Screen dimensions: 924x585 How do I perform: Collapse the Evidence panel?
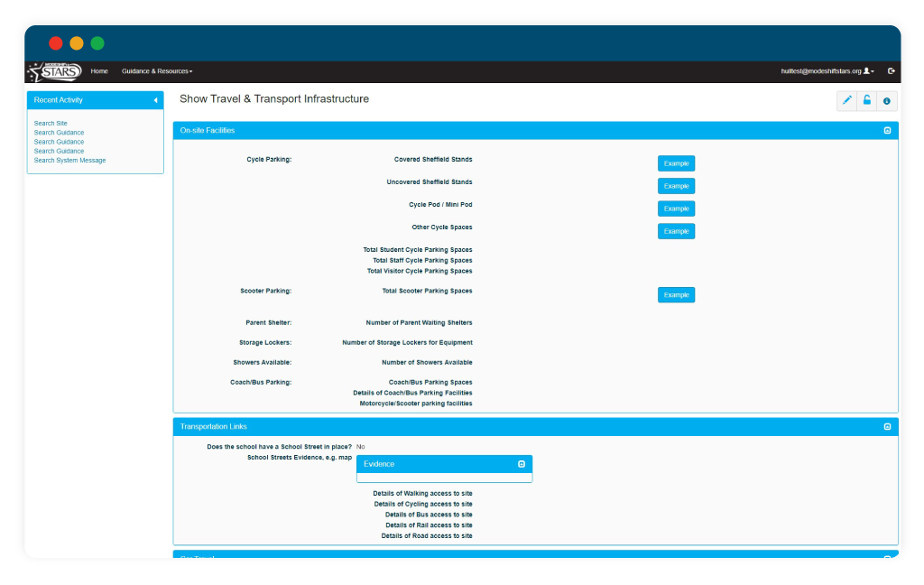522,464
